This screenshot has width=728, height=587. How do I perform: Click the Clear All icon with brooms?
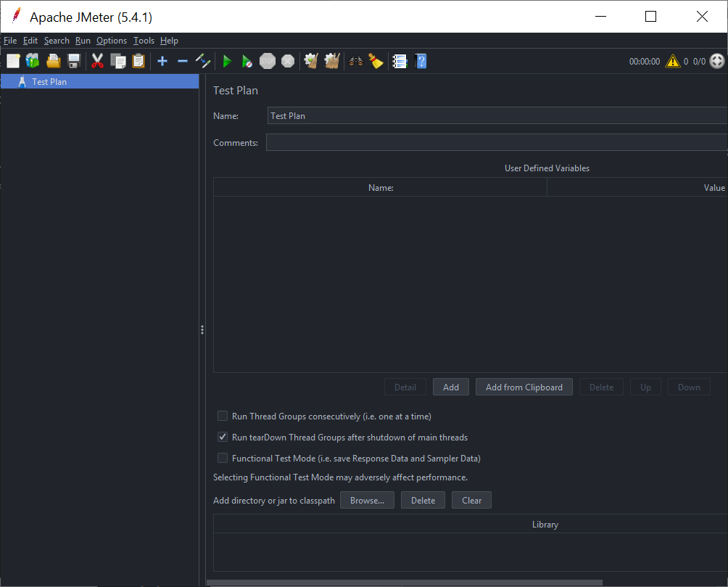(332, 61)
